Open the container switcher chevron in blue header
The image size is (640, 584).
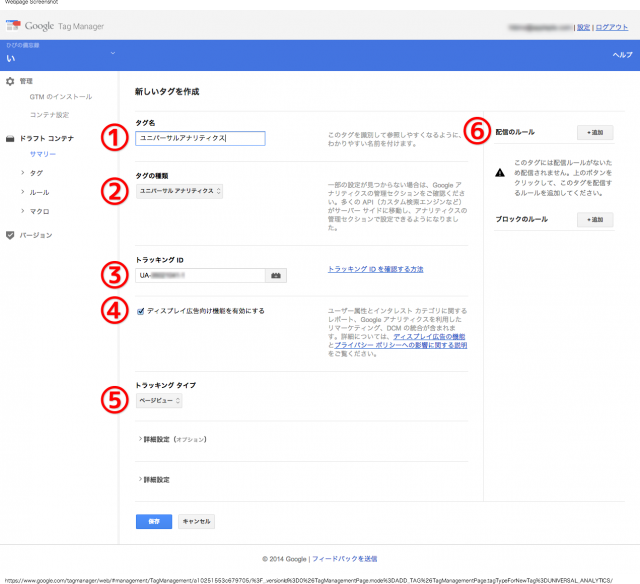[x=112, y=53]
